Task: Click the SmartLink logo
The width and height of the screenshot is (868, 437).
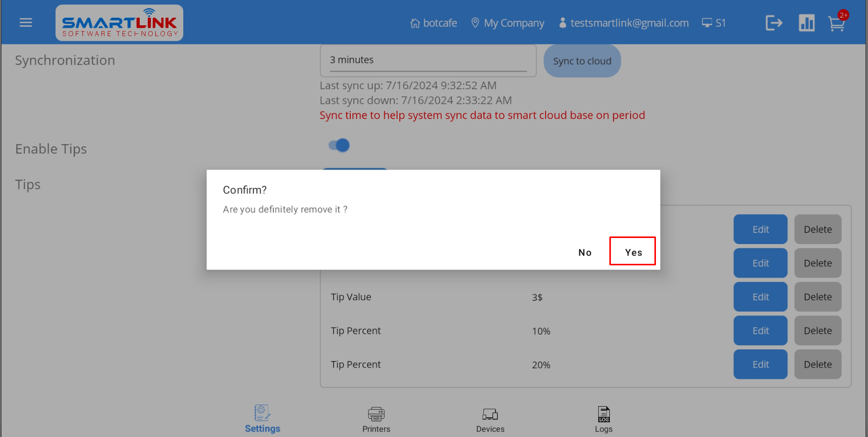Action: click(119, 23)
